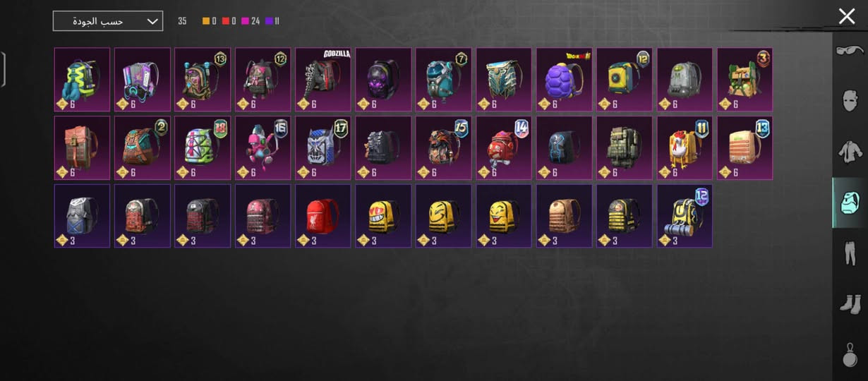Select the yellow speaker backpack level 12
This screenshot has width=868, height=381.
(x=624, y=80)
